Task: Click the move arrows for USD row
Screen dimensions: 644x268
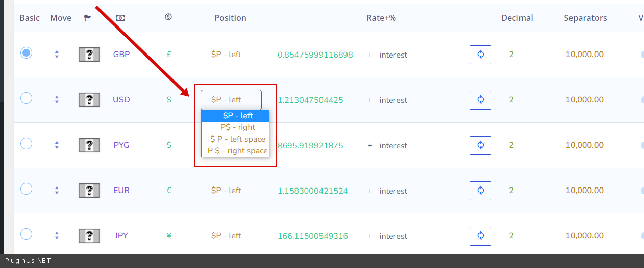Action: (x=57, y=100)
